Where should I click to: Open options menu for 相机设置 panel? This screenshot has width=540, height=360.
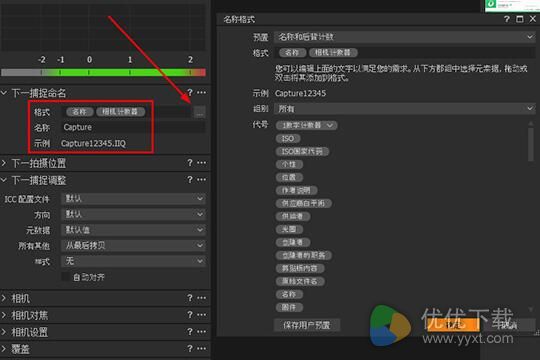click(x=201, y=332)
